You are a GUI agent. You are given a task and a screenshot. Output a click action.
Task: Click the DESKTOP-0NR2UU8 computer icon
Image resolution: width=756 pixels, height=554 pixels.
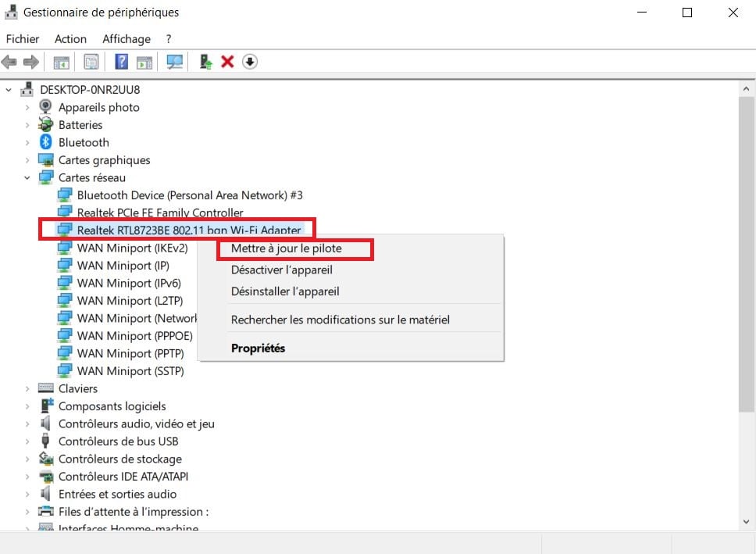(x=27, y=90)
